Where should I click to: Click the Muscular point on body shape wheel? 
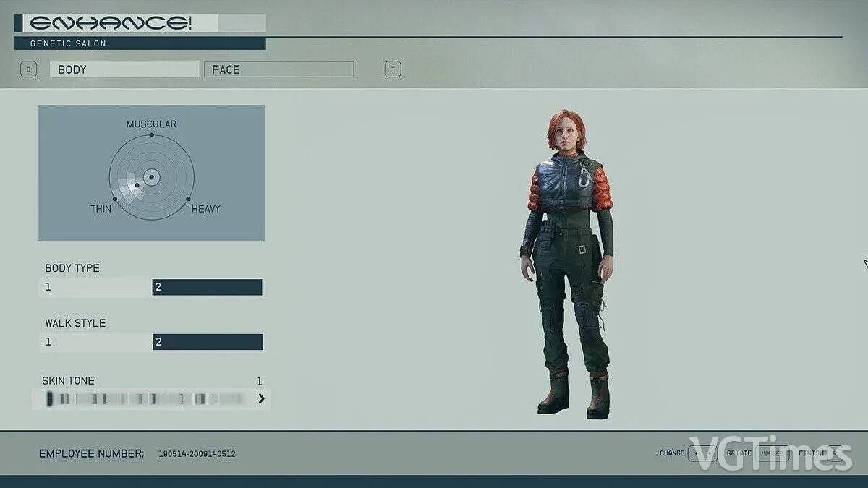point(151,135)
